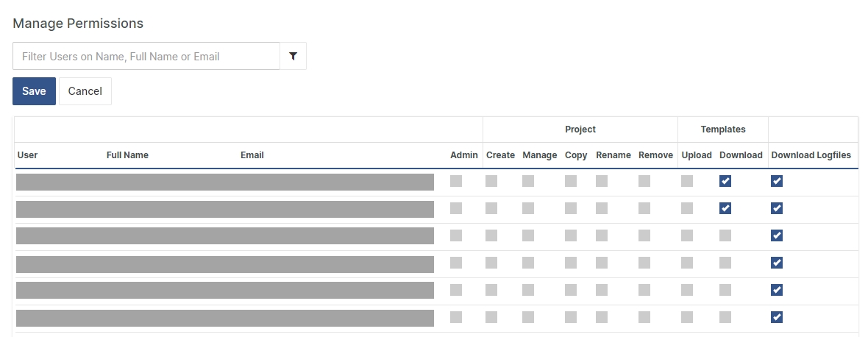Uncheck Download Logfiles in the fourth row

click(777, 263)
